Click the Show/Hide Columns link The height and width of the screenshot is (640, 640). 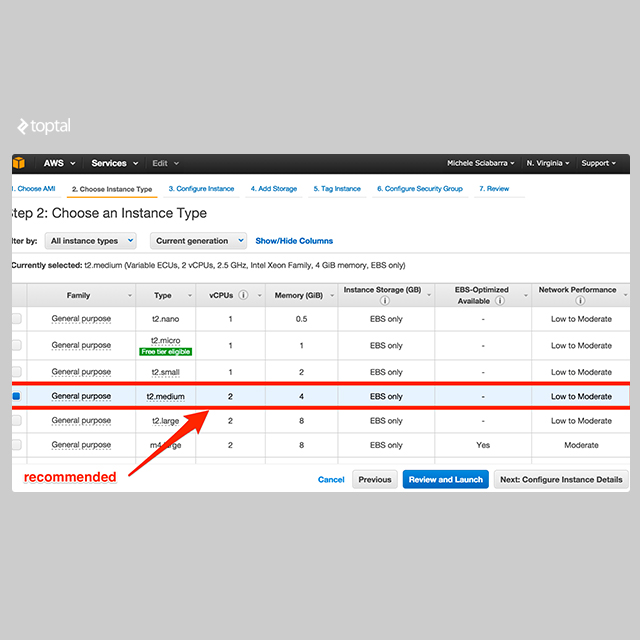[294, 241]
